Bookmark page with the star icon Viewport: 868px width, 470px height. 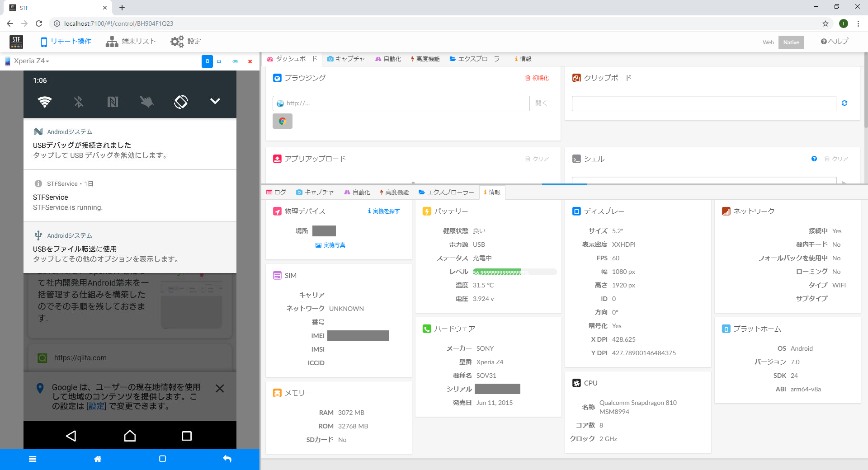826,23
